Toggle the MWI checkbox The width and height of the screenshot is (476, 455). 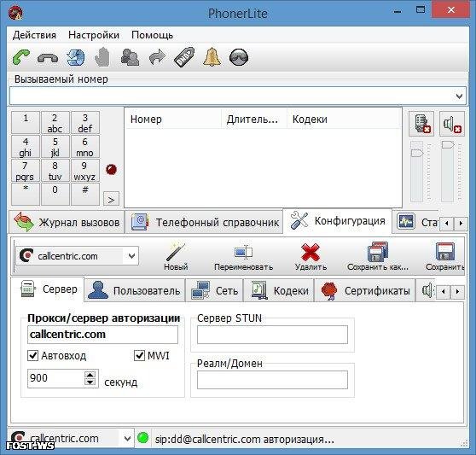[139, 355]
